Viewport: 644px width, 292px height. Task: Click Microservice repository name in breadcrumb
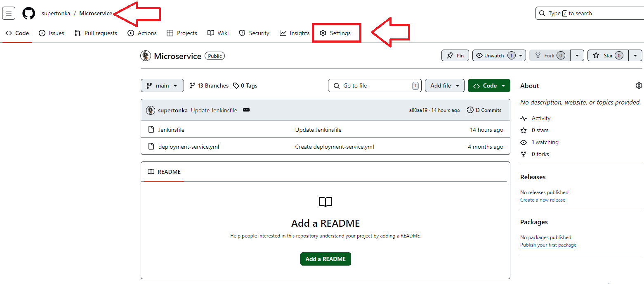[x=96, y=13]
